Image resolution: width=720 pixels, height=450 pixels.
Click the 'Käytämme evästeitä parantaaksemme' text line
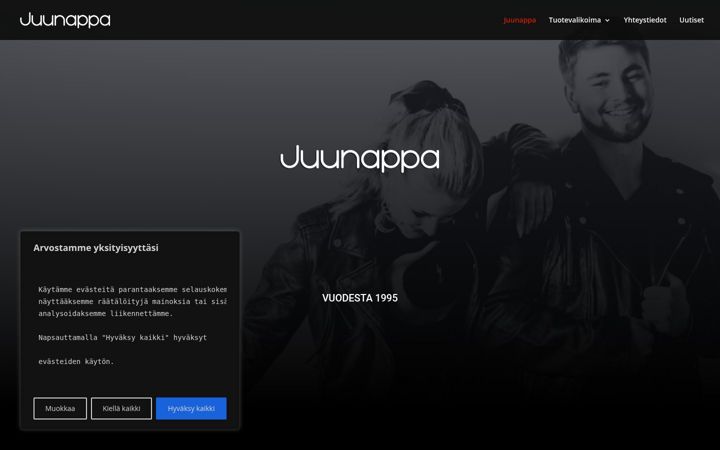pyautogui.click(x=133, y=290)
